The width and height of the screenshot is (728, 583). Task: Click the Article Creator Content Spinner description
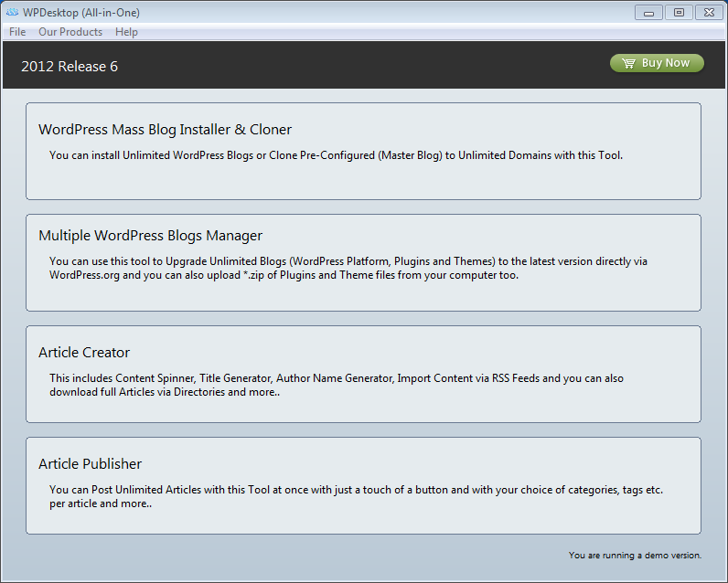coord(336,385)
